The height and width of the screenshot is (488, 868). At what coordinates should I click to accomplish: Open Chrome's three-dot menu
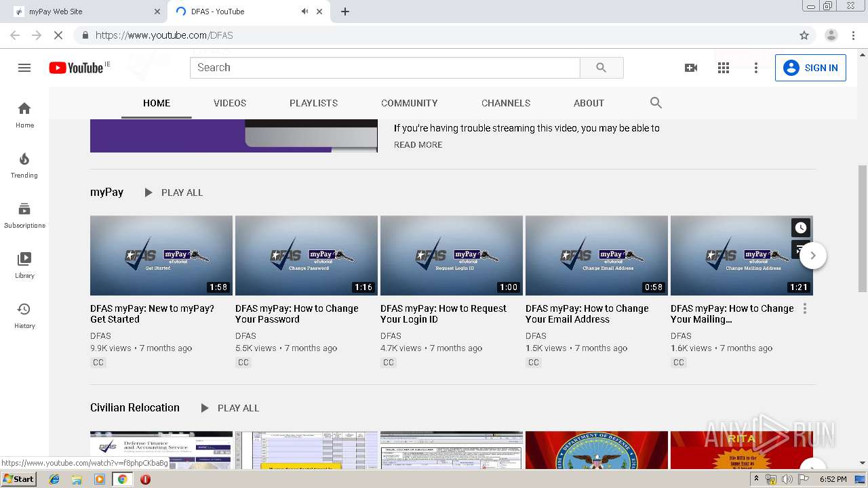pyautogui.click(x=854, y=35)
